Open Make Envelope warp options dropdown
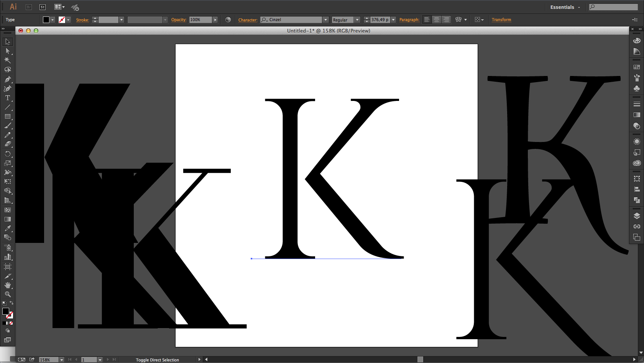 465,20
